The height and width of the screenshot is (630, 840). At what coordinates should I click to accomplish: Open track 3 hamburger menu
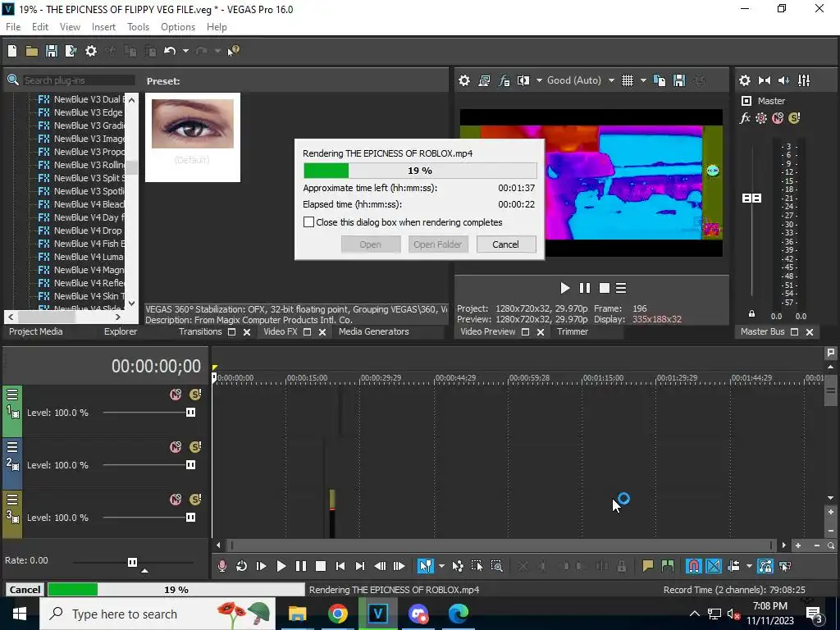pos(12,500)
